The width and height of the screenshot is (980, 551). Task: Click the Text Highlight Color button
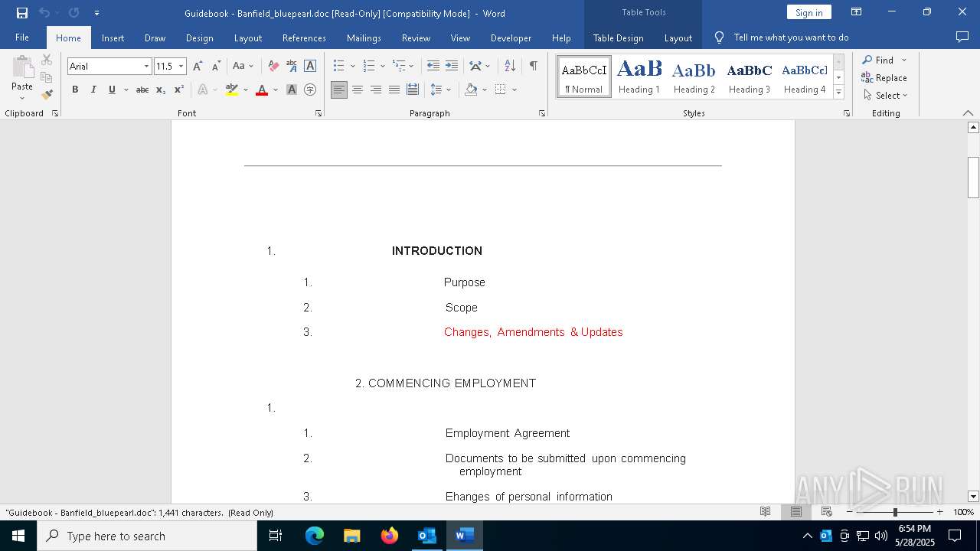pyautogui.click(x=232, y=90)
